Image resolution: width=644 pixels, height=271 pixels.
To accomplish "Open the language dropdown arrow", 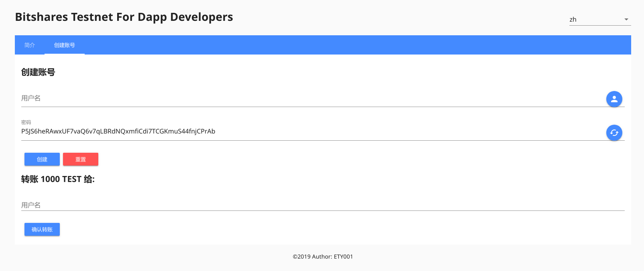I will tap(626, 20).
